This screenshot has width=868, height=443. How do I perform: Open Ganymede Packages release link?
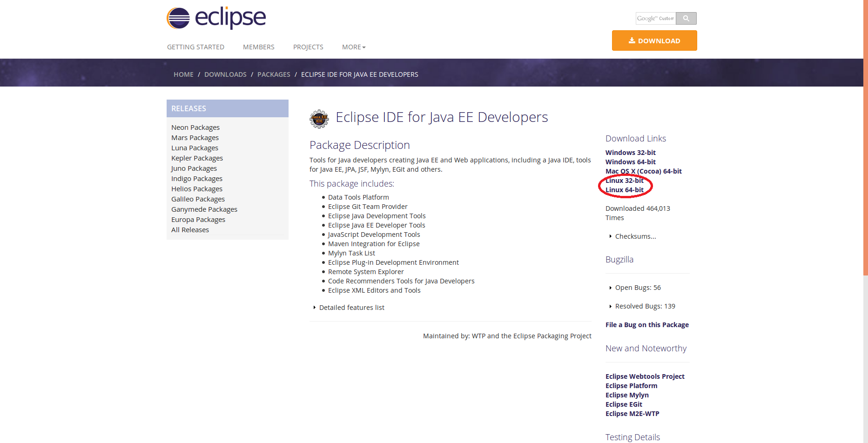tap(204, 209)
